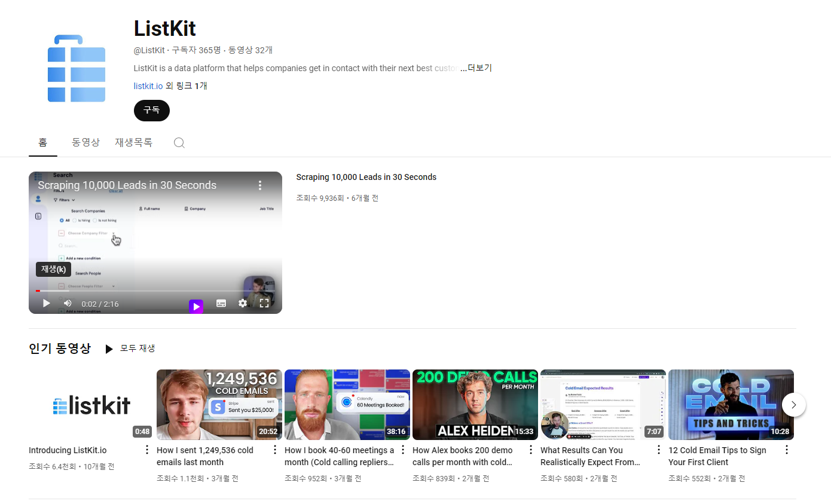Click the 'Introducing ListKit.io' title text
831x504 pixels.
[68, 450]
